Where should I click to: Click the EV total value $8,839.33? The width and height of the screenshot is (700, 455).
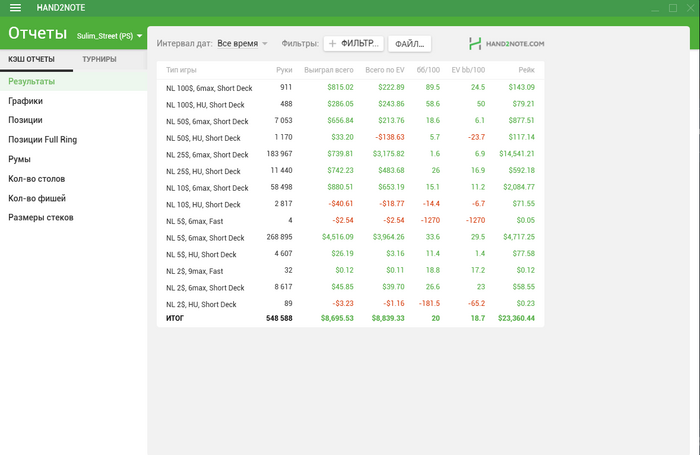point(388,318)
